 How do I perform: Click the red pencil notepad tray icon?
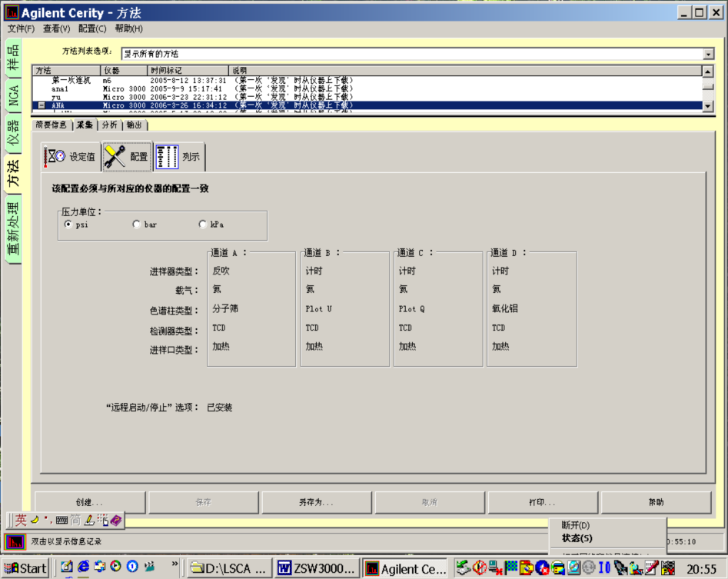(x=651, y=567)
